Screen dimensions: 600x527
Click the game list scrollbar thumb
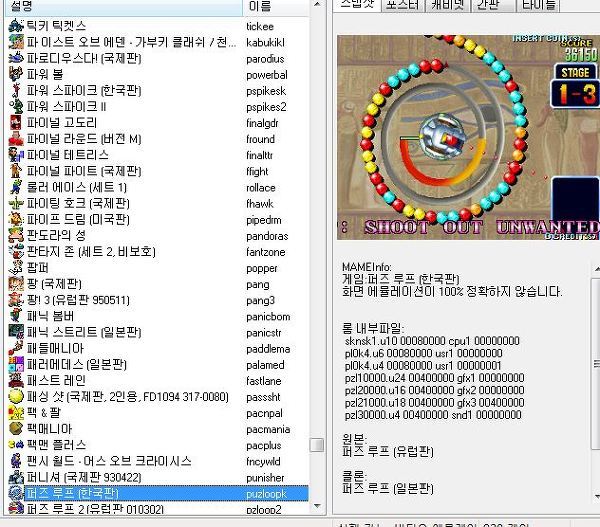(x=317, y=445)
